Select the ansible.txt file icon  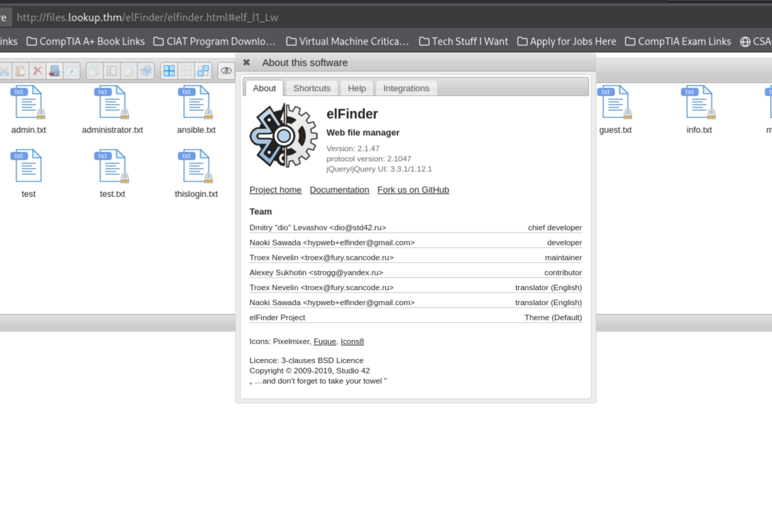pyautogui.click(x=196, y=102)
